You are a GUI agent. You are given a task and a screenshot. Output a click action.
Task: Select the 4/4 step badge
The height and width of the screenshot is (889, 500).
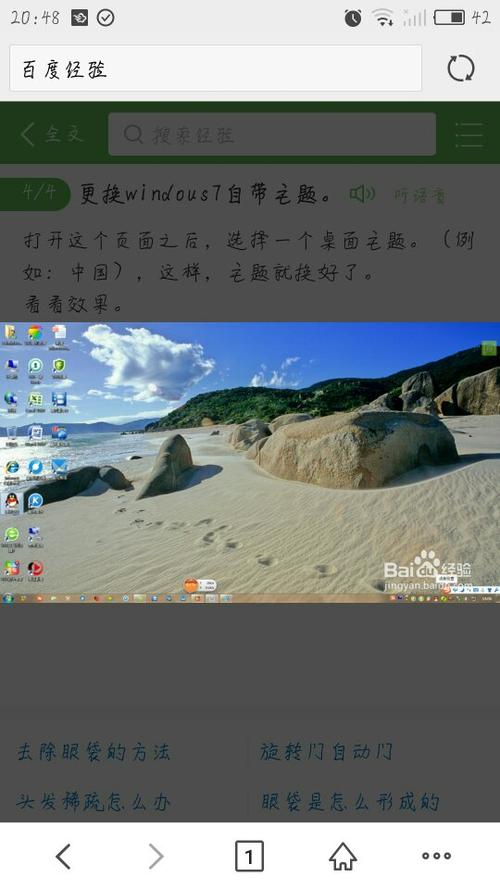pos(35,193)
